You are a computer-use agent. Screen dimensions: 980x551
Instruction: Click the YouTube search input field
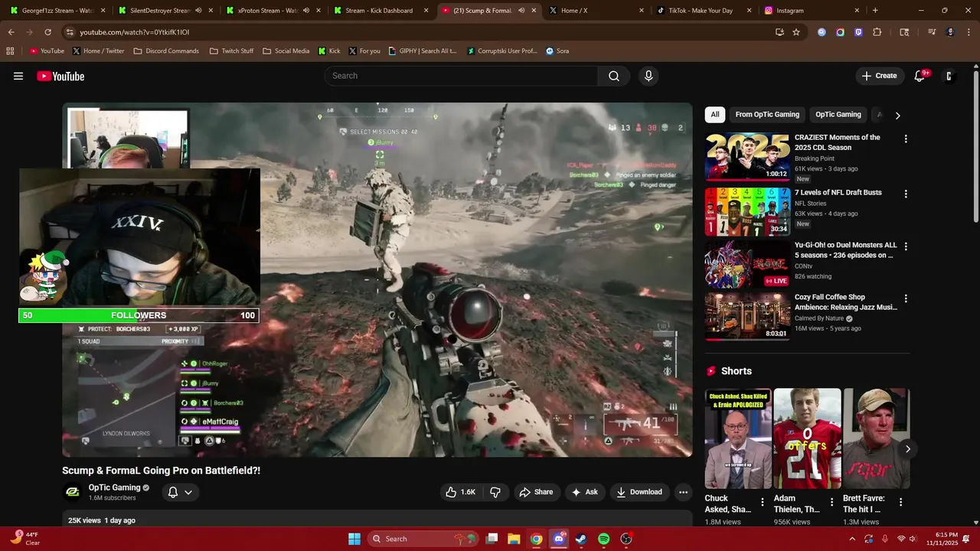pos(461,76)
